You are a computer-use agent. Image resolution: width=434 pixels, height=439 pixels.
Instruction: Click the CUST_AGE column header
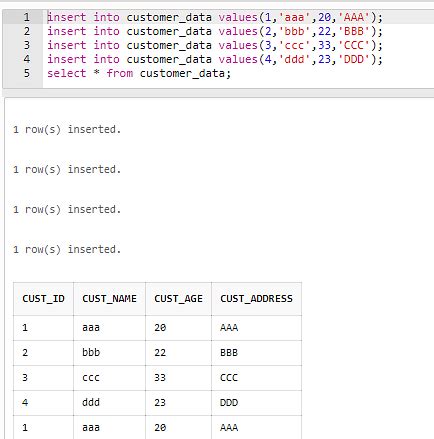pos(178,299)
